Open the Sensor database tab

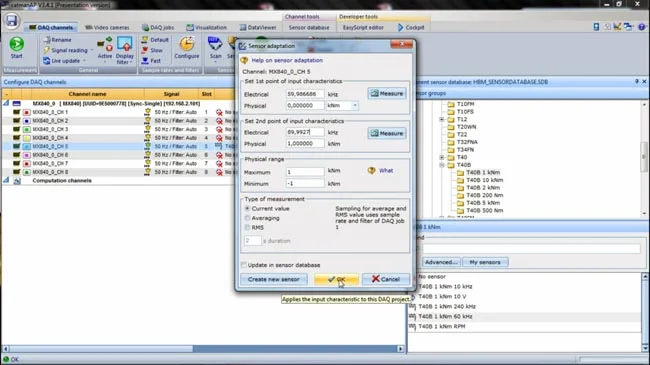click(x=309, y=27)
